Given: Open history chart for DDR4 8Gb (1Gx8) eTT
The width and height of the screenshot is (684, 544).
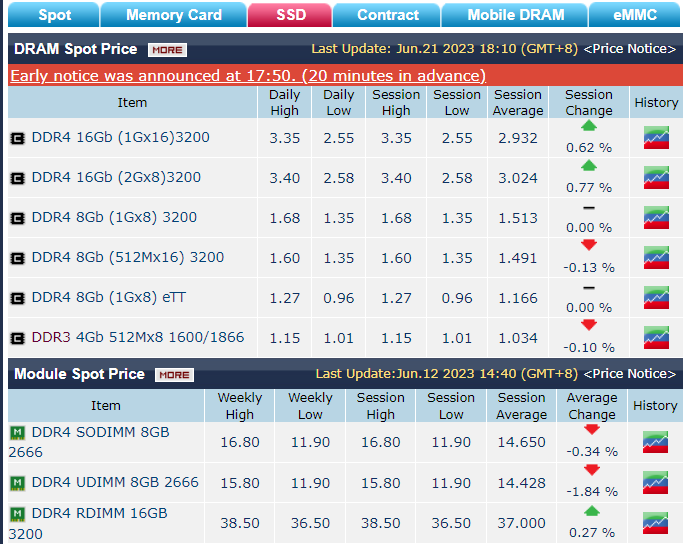Looking at the screenshot, I should pyautogui.click(x=656, y=298).
